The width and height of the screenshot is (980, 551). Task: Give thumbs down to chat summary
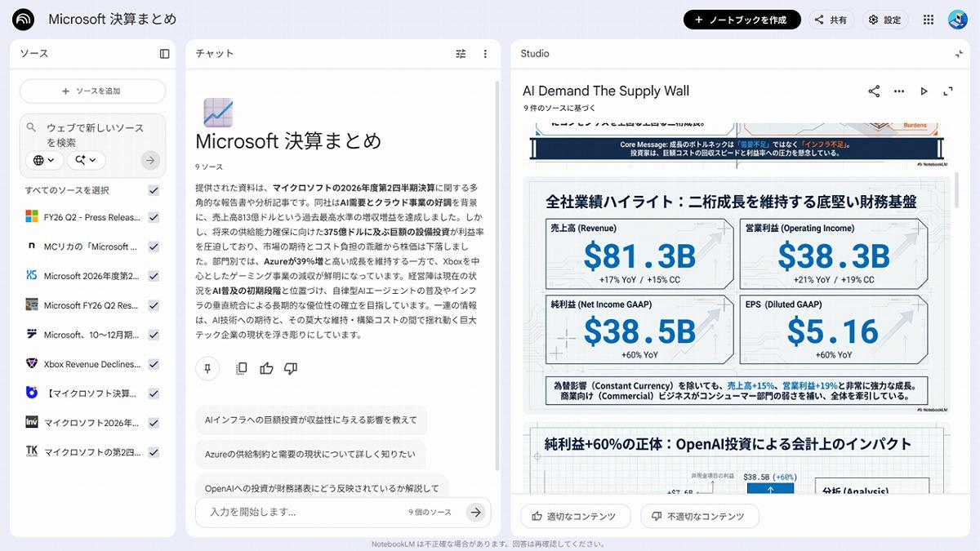[x=291, y=369]
